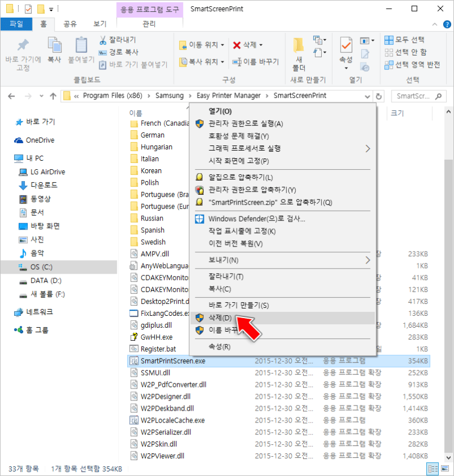The height and width of the screenshot is (476, 454).
Task: Open the 삭제 (Delete) dropdown arrow
Action: click(260, 45)
